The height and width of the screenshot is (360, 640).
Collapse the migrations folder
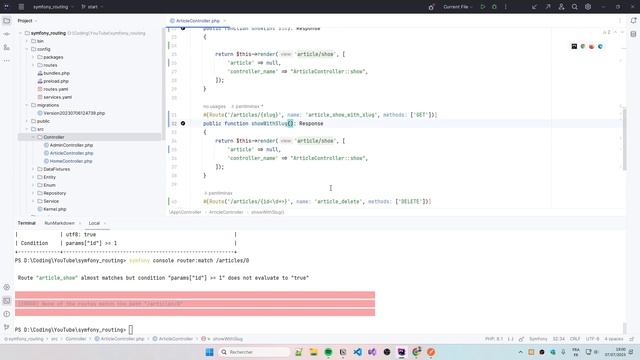coord(27,105)
